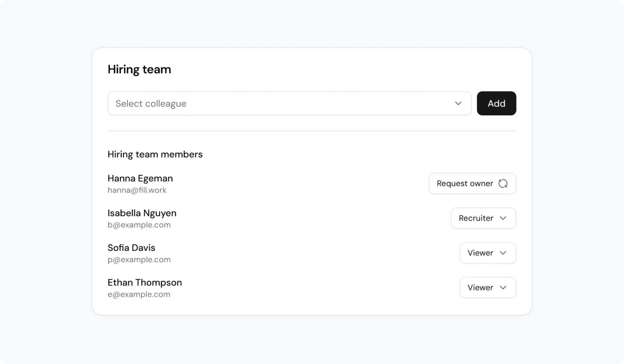Image resolution: width=624 pixels, height=364 pixels.
Task: Click the hanna@fill.work email address
Action: (137, 190)
